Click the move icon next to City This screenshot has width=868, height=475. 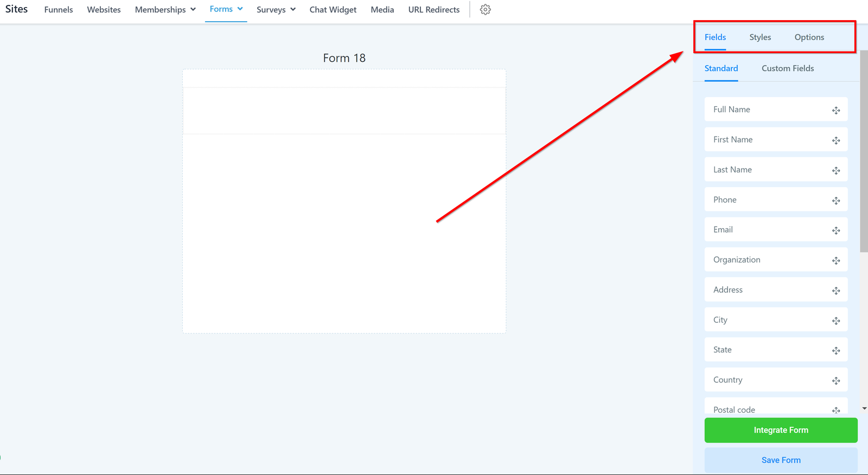836,320
